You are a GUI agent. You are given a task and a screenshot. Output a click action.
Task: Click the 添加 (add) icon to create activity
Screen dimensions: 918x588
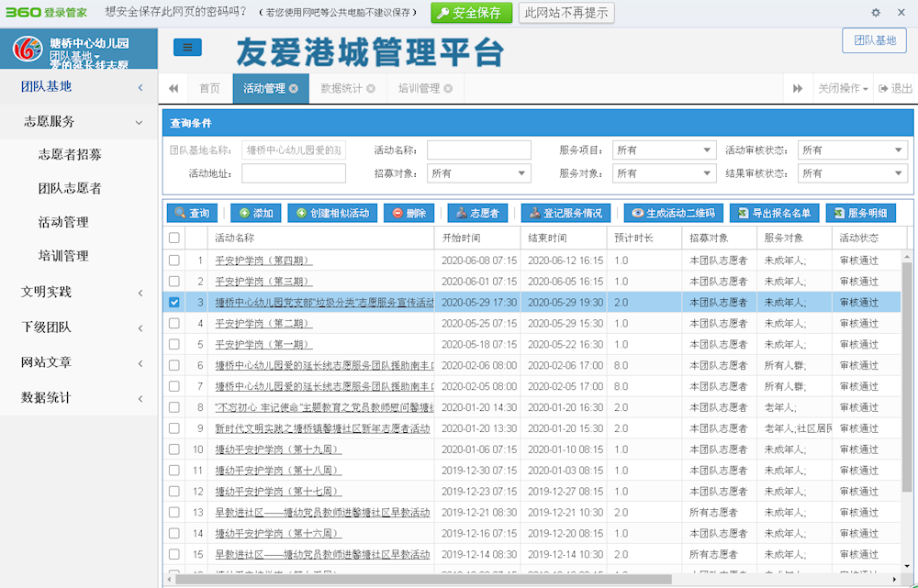255,213
